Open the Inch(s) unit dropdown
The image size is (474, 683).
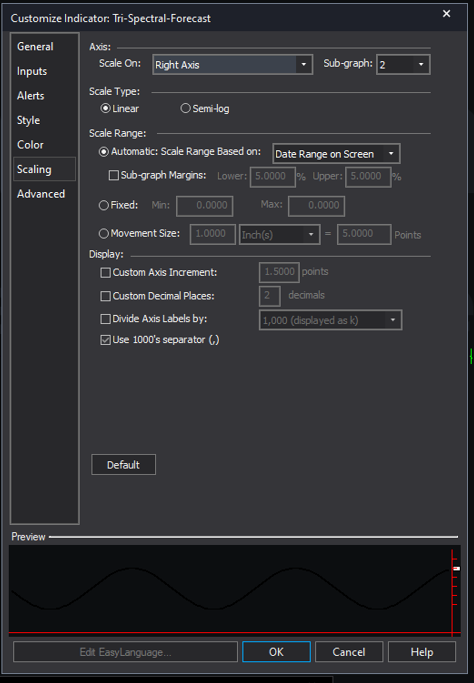(x=279, y=235)
